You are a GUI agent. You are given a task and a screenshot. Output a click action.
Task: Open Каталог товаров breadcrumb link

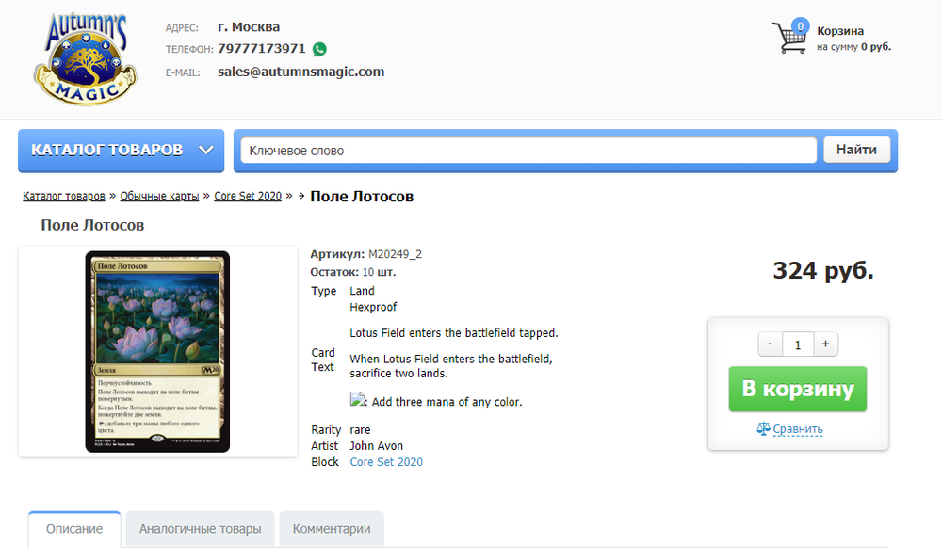[64, 196]
